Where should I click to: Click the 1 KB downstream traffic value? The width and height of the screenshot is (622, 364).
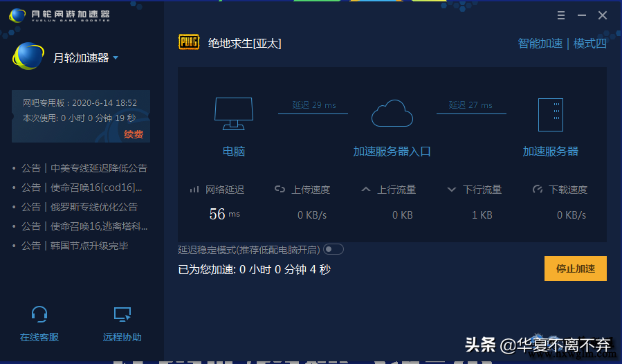(482, 215)
